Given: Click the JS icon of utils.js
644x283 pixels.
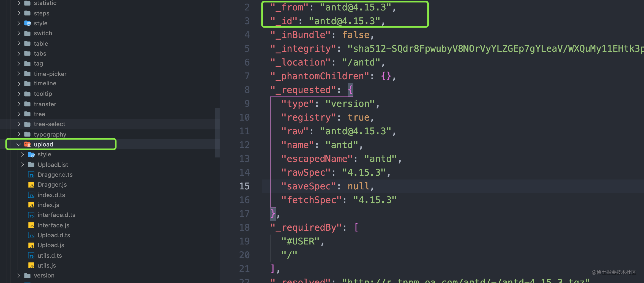Looking at the screenshot, I should coord(31,265).
